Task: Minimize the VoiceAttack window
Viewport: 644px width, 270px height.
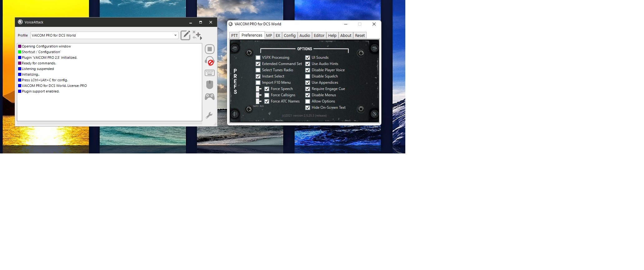Action: point(191,22)
